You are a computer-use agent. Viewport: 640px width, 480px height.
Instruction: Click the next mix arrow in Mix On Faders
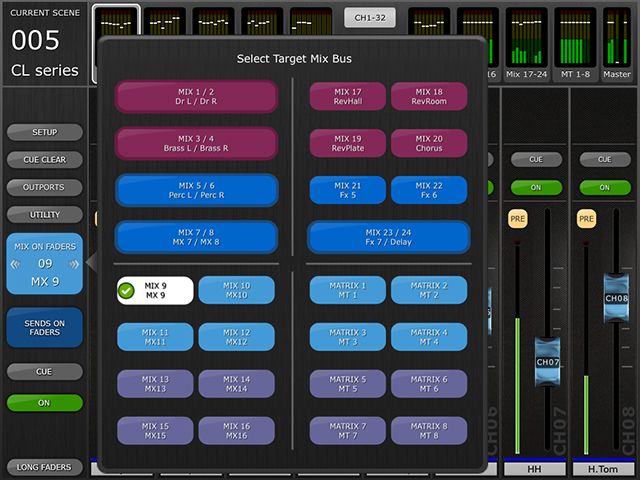click(75, 264)
